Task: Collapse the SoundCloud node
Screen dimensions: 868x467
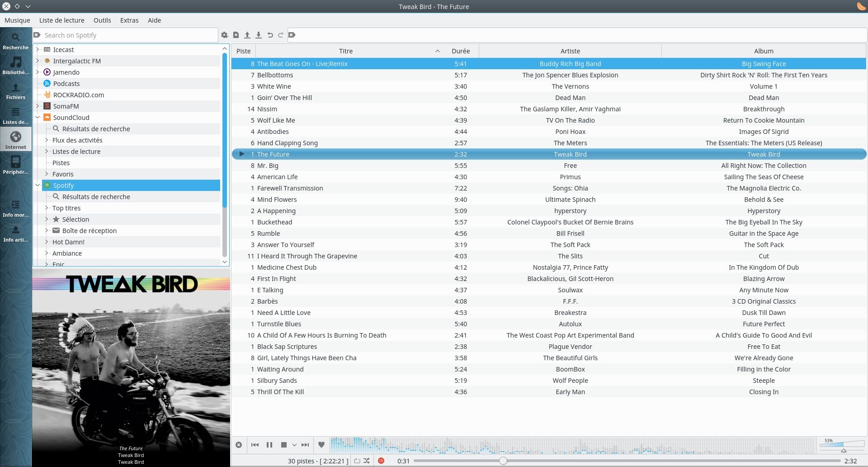Action: 38,117
